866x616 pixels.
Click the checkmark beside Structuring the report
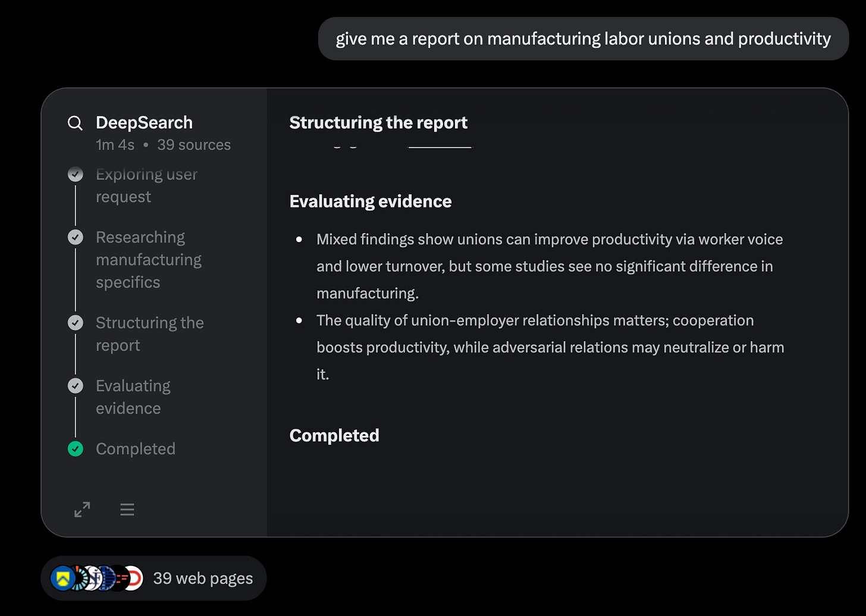pyautogui.click(x=76, y=323)
